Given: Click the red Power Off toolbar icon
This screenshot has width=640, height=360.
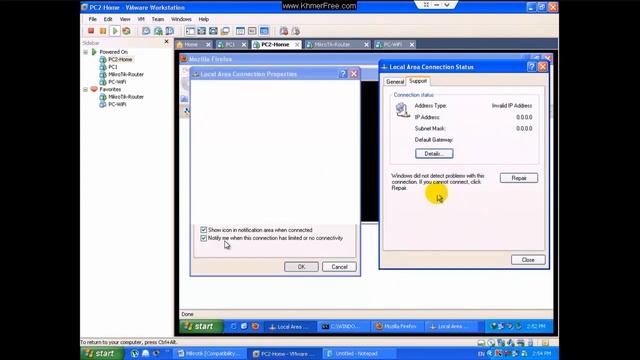Looking at the screenshot, I should (91, 31).
